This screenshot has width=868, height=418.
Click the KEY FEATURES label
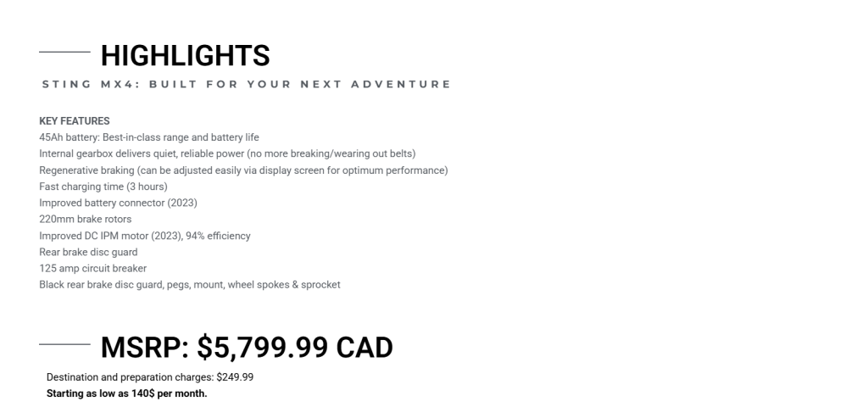(75, 121)
